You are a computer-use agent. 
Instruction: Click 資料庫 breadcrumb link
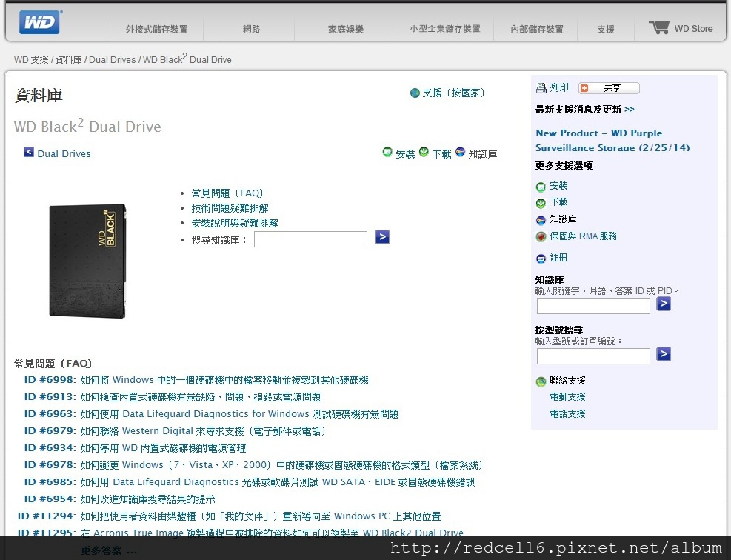click(69, 60)
